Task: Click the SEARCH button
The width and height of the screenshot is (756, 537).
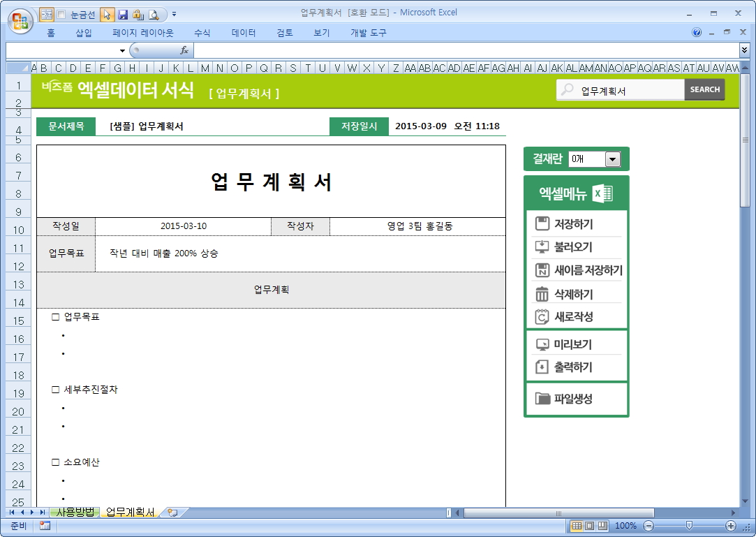Action: [x=704, y=89]
